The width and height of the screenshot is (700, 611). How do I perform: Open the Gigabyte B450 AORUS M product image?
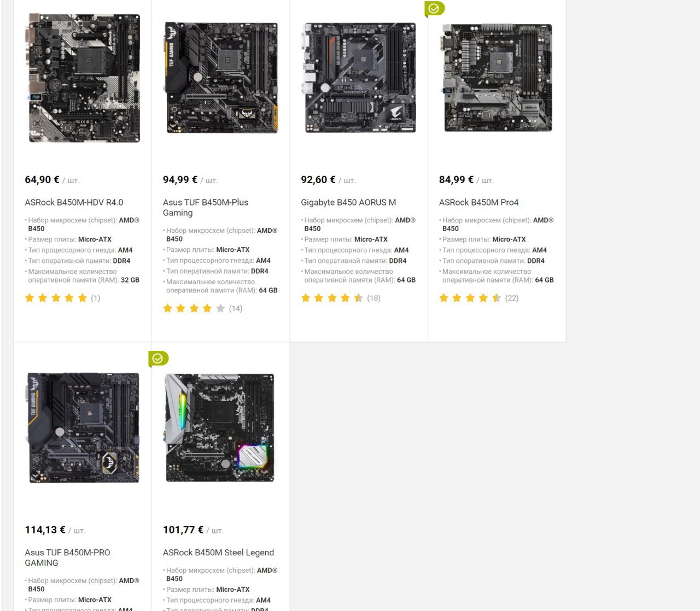pos(359,78)
